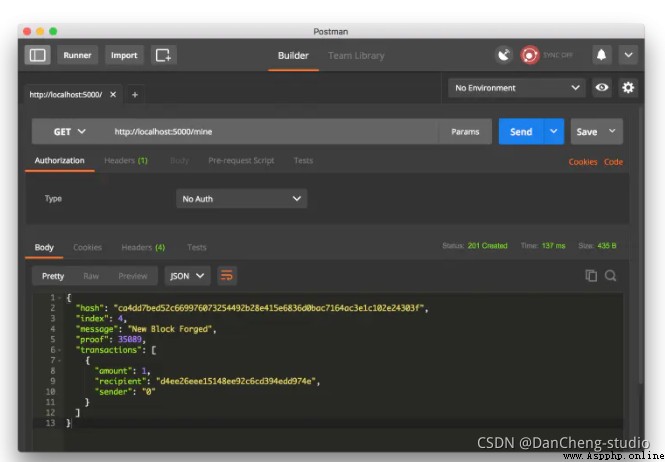Open the response Tests tab
The width and height of the screenshot is (665, 462).
click(x=197, y=247)
